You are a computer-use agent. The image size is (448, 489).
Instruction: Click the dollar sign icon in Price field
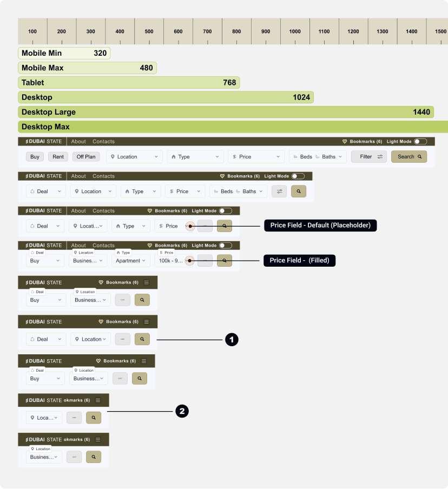pyautogui.click(x=235, y=156)
